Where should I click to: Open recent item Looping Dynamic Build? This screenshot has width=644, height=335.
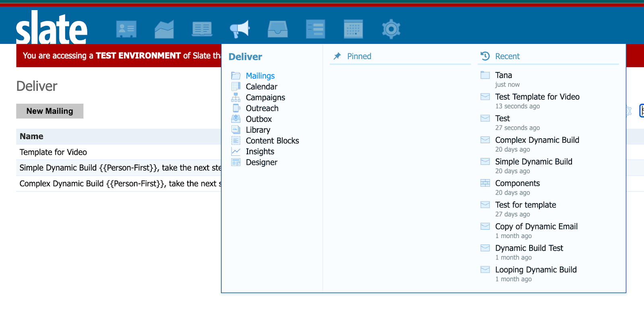(536, 270)
